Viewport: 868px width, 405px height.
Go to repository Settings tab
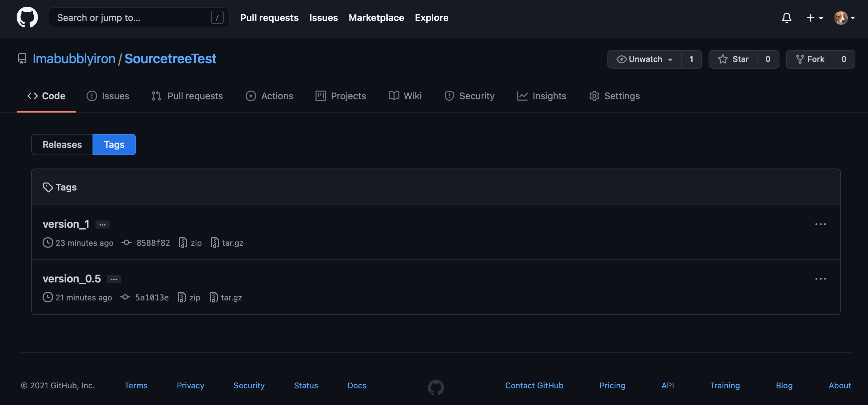coord(614,96)
